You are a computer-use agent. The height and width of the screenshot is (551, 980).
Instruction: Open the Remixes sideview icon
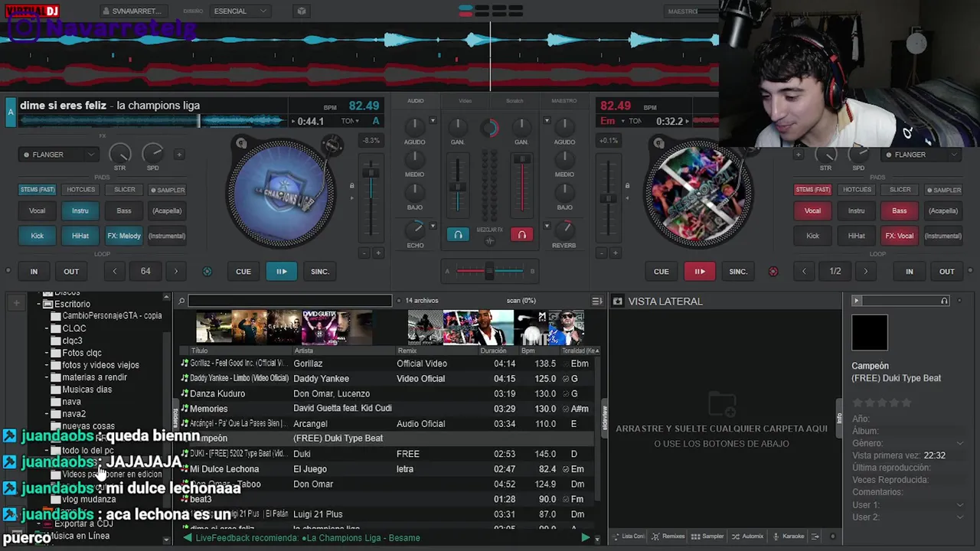(668, 536)
